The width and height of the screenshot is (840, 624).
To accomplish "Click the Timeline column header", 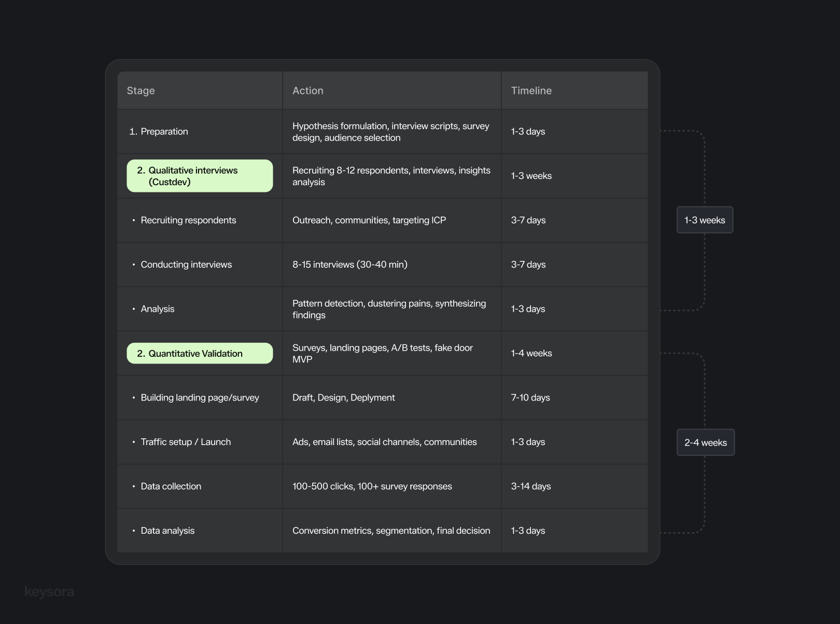I will 531,90.
